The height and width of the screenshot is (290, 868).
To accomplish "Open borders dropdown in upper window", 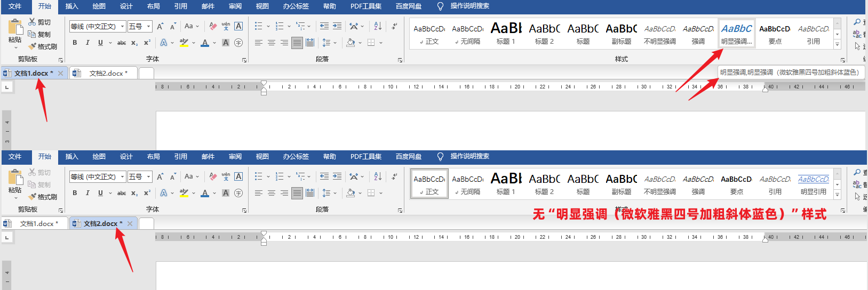I will [381, 43].
